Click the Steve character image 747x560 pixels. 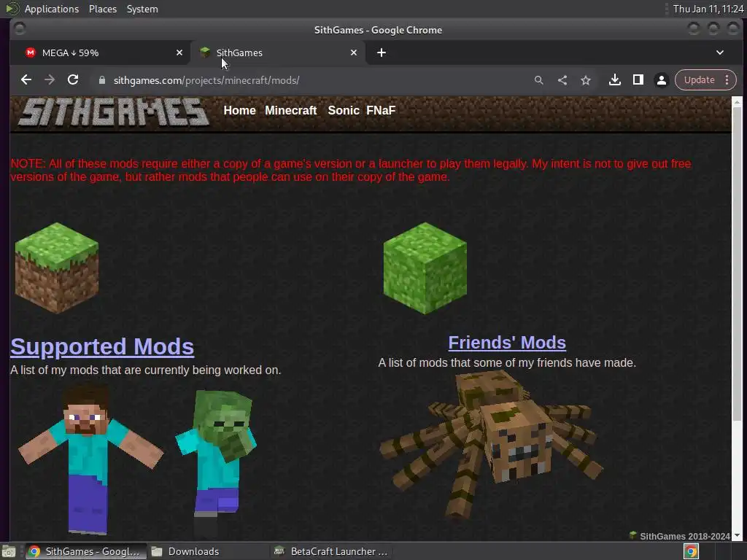click(90, 459)
